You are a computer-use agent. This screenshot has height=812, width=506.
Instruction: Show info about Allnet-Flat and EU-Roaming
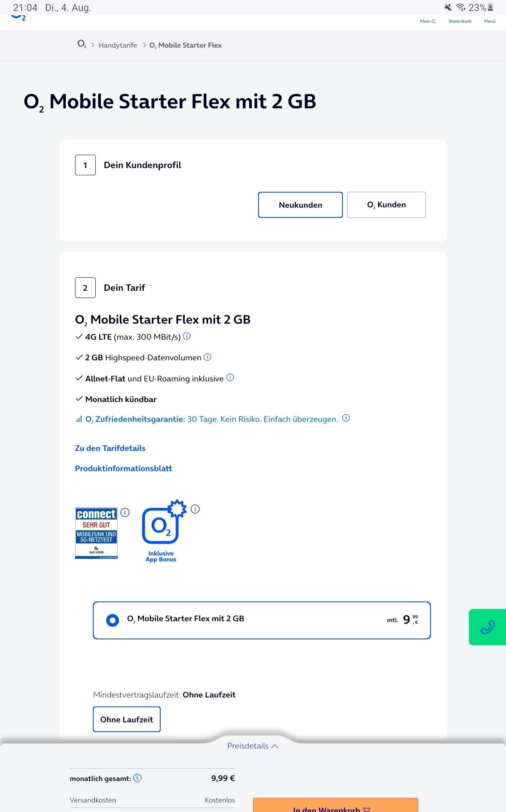(x=230, y=378)
